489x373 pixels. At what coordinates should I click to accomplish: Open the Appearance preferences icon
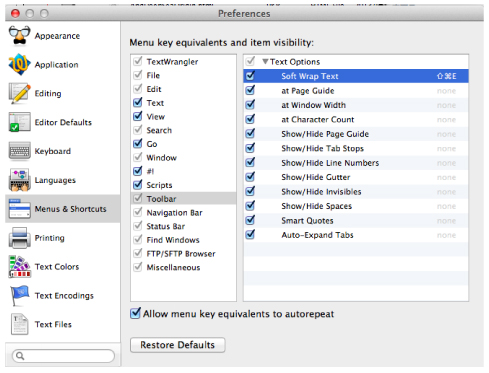tap(20, 36)
